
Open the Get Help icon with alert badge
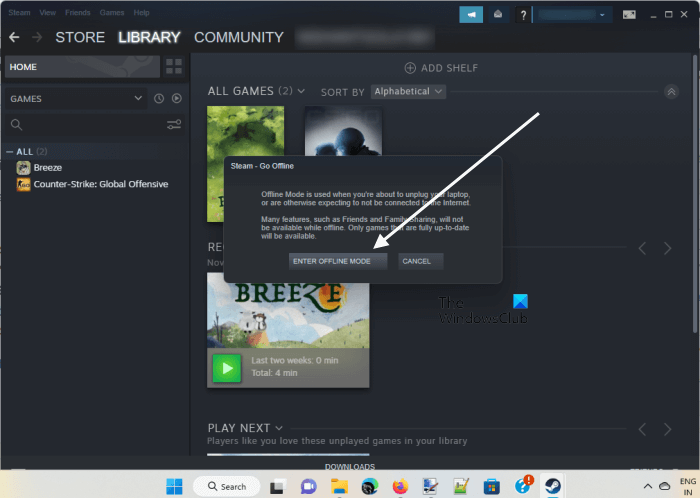pos(523,486)
